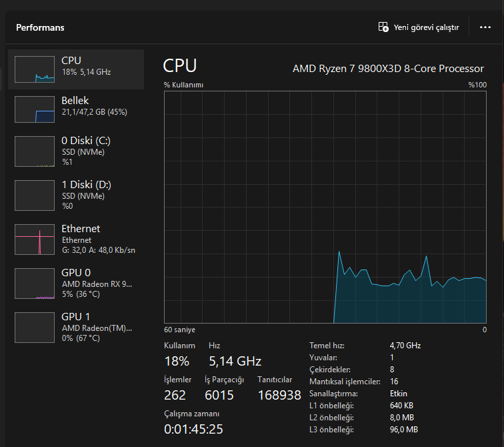The width and height of the screenshot is (504, 447).
Task: Click 'AMD Radeon RX 9...' GPU 0 name
Action: point(97,284)
